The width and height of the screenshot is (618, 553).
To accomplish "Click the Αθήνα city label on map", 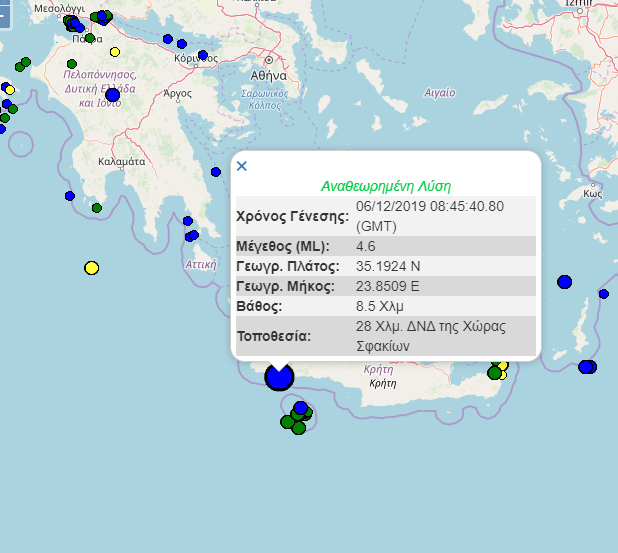I will pyautogui.click(x=269, y=75).
